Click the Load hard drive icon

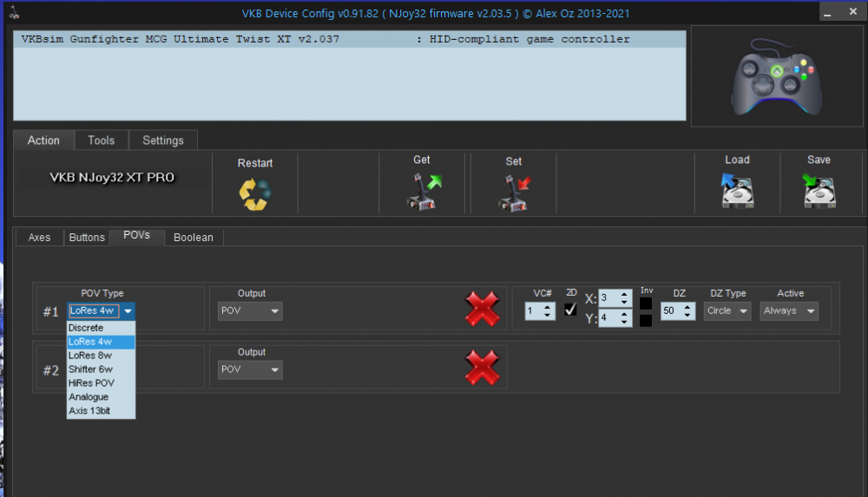point(737,191)
